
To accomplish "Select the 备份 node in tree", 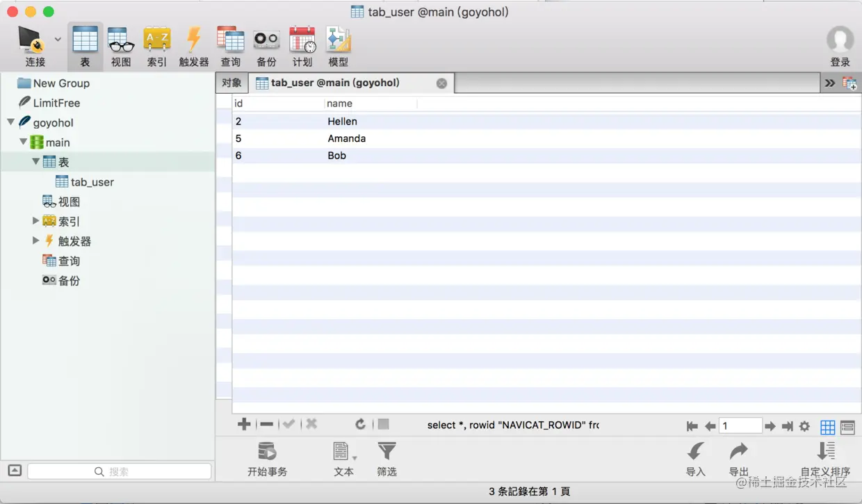I will (x=69, y=281).
